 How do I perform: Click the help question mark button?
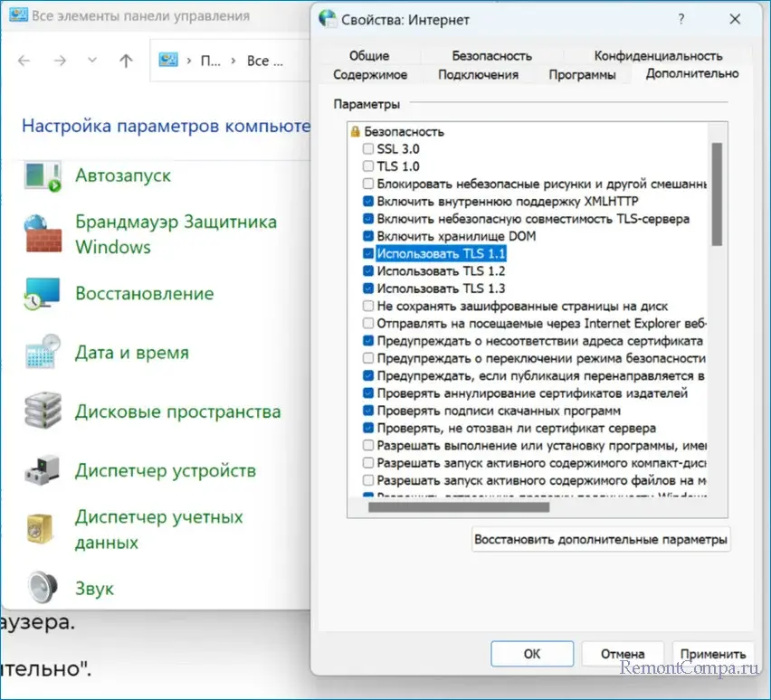point(681,17)
